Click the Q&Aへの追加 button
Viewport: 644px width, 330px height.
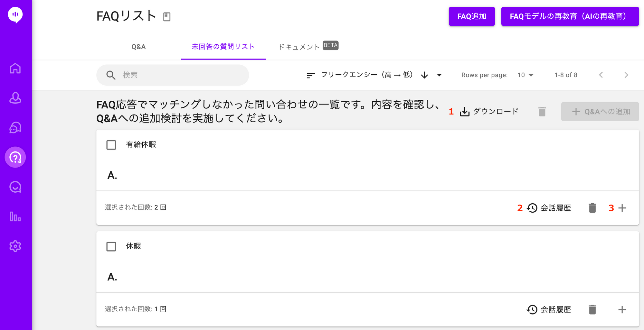(600, 112)
